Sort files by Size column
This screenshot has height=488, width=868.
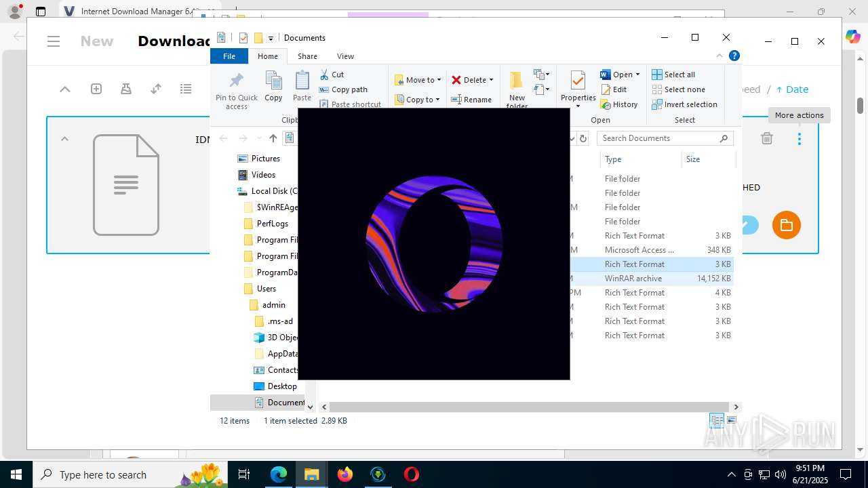tap(709, 159)
